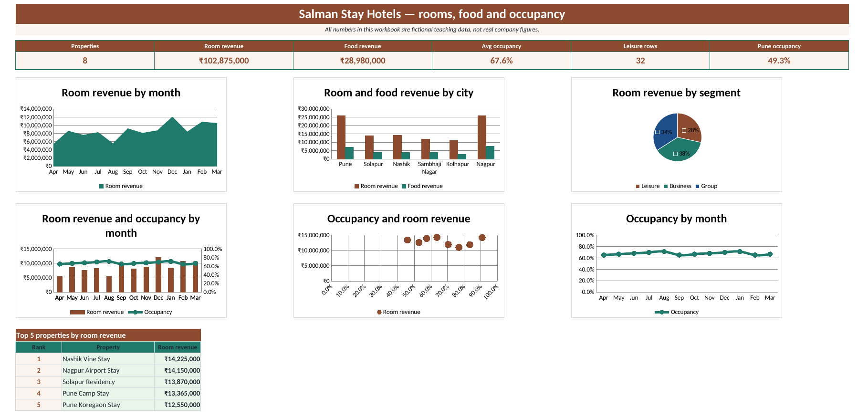Click the Dec bar in the combined month chart
This screenshot has width=868, height=418.
coord(158,275)
